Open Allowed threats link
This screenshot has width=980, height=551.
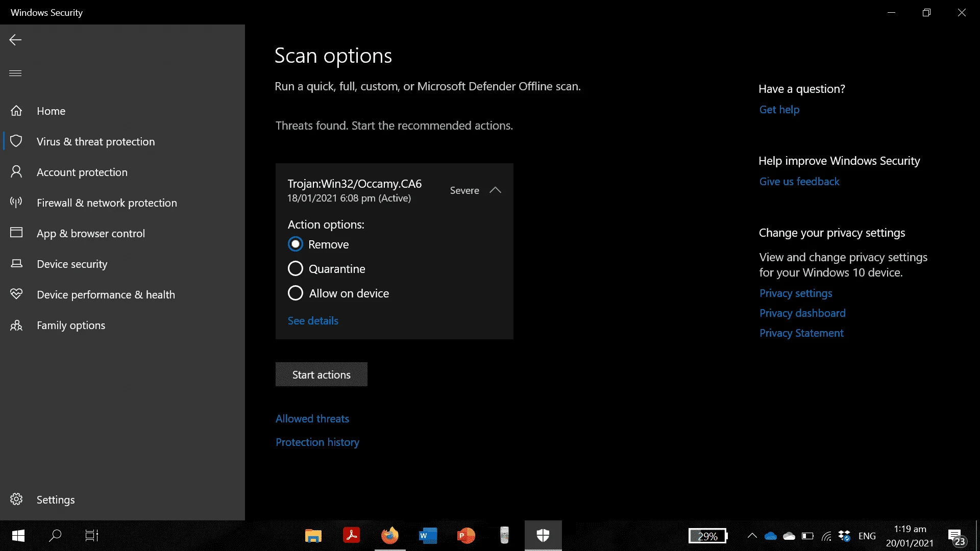pyautogui.click(x=312, y=418)
